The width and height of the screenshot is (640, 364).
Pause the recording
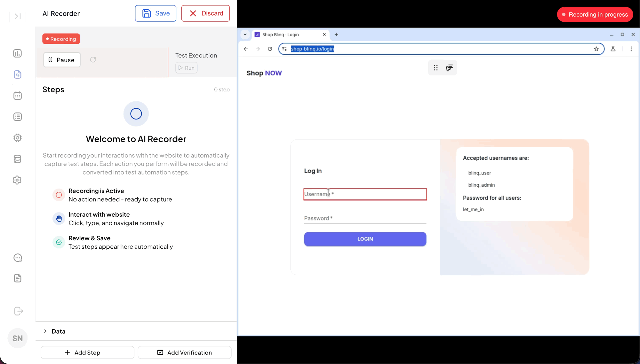tap(62, 60)
